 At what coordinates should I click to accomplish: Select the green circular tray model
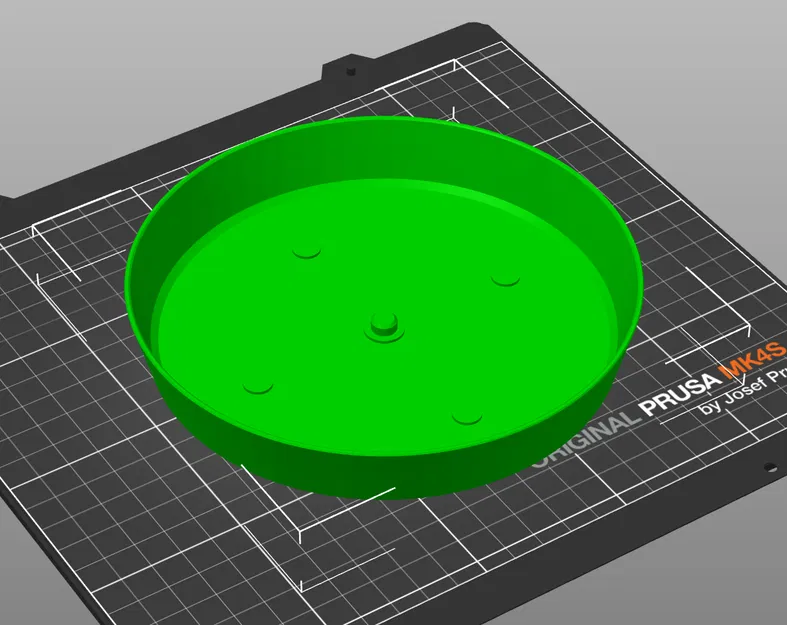[x=384, y=307]
